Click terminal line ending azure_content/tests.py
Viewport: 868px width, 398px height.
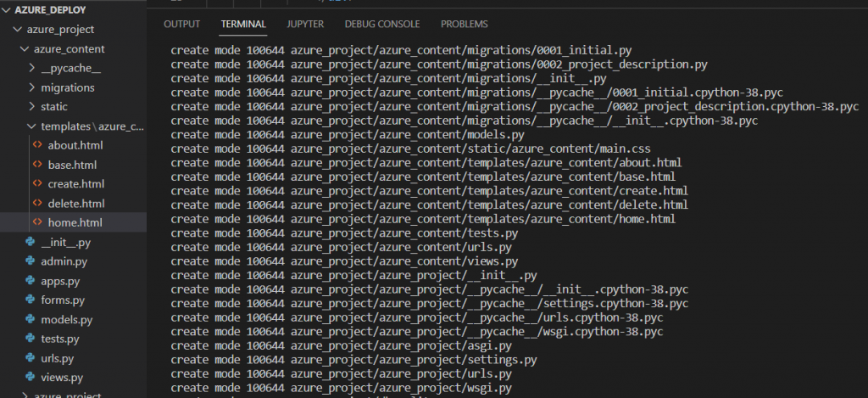344,233
